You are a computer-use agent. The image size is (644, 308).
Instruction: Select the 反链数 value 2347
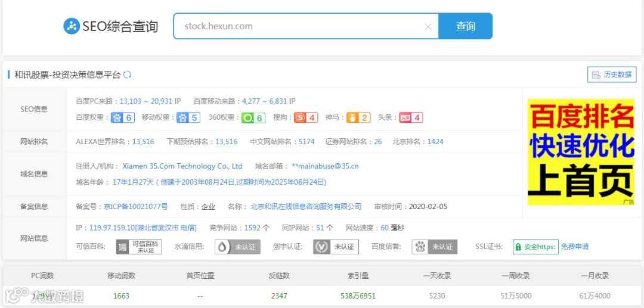[279, 295]
